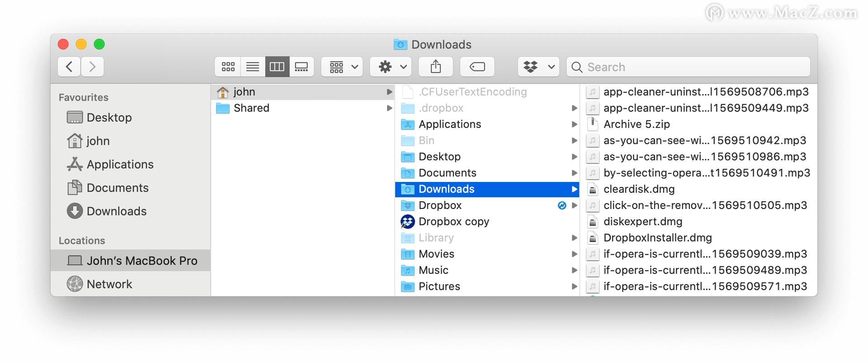Screen dimensions: 868x363
Task: Open the group-by arrangement dropdown
Action: coord(342,67)
